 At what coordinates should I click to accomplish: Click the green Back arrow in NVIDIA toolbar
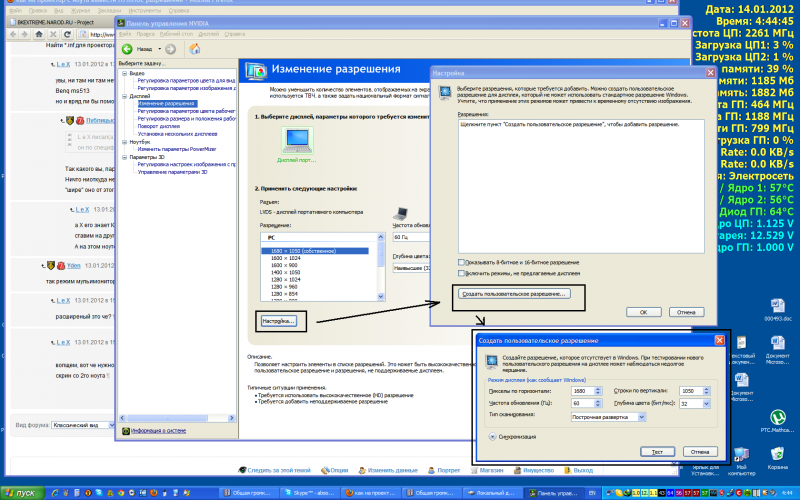tap(127, 48)
